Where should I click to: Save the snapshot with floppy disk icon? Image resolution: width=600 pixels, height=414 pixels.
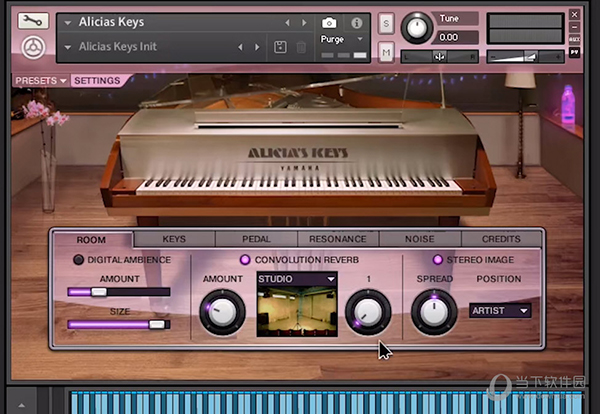click(280, 47)
